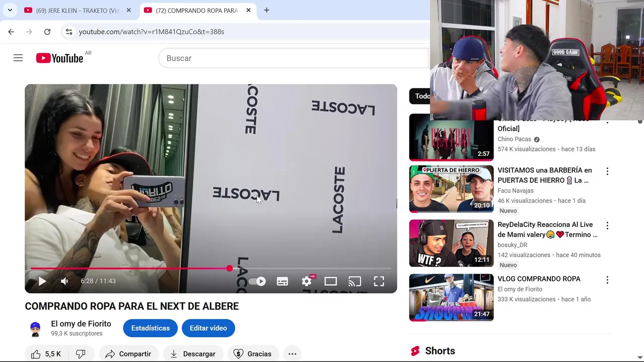Open VISITAMOS una BARBERÍA video title
This screenshot has width=644, height=362.
pyautogui.click(x=545, y=175)
